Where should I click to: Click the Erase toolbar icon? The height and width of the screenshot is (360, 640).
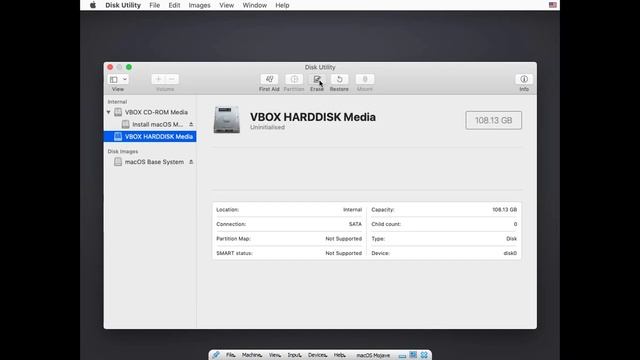click(x=317, y=79)
